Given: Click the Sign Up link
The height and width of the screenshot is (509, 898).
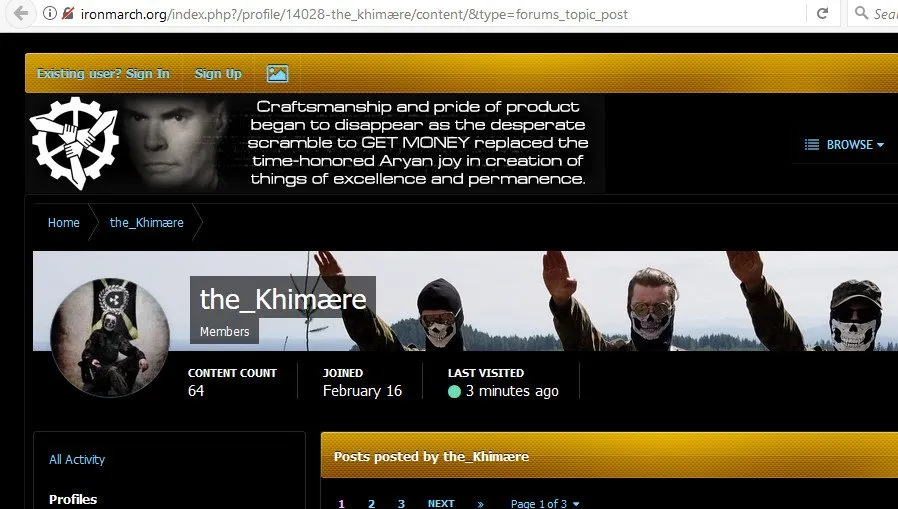Looking at the screenshot, I should (x=218, y=73).
